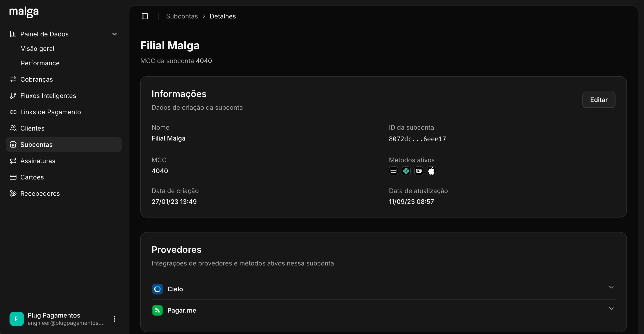Viewport: 644px width, 334px height.
Task: Navigate to Subcontas breadcrumb link
Action: (182, 16)
